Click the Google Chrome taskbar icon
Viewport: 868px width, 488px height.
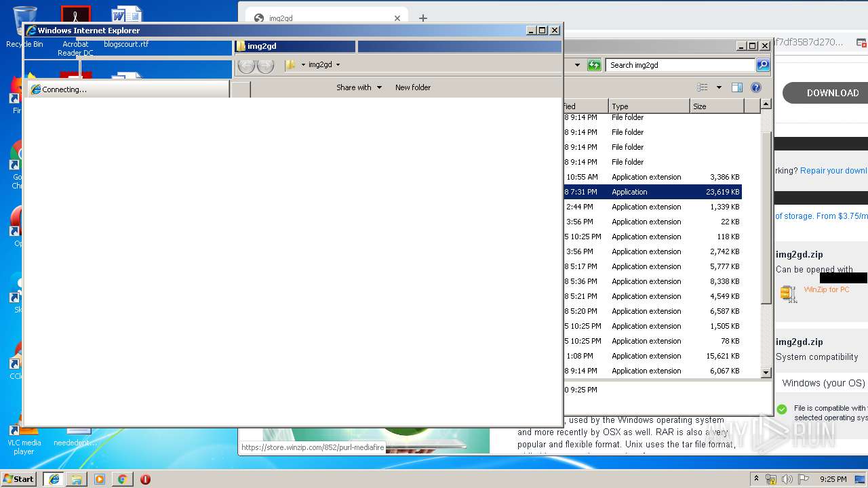[x=122, y=479]
